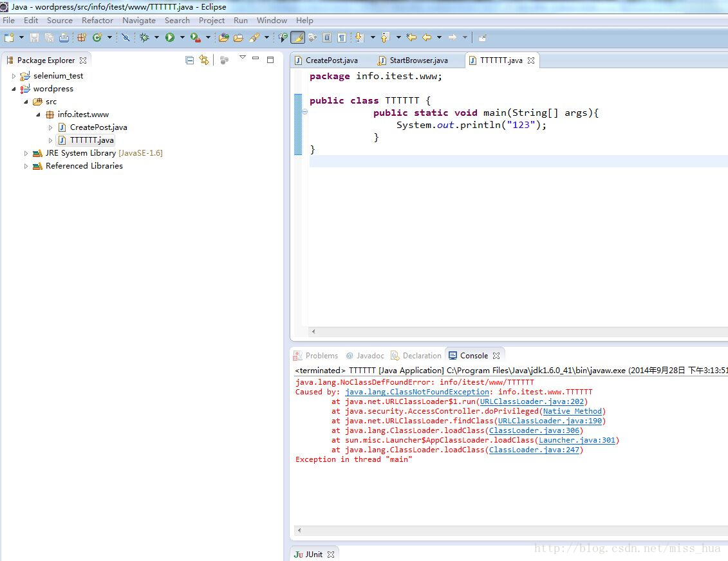Click the New Java Class icon
728x561 pixels.
pyautogui.click(x=97, y=37)
